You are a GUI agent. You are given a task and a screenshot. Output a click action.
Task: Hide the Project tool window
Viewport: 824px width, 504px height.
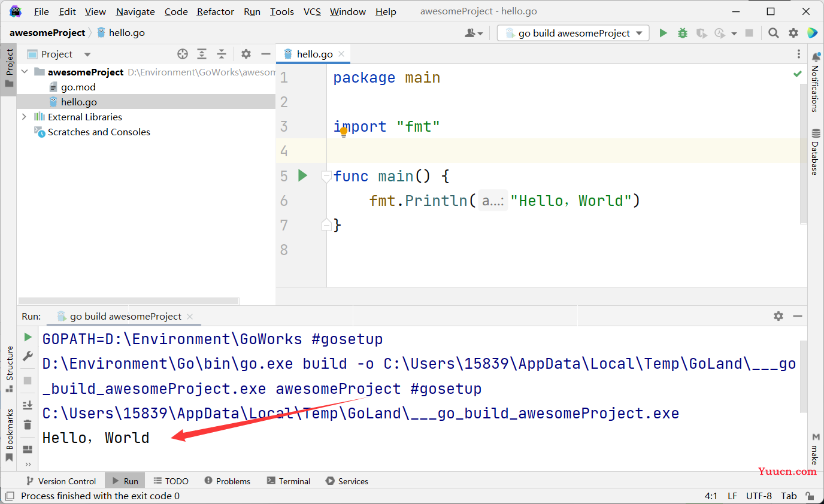tap(266, 54)
